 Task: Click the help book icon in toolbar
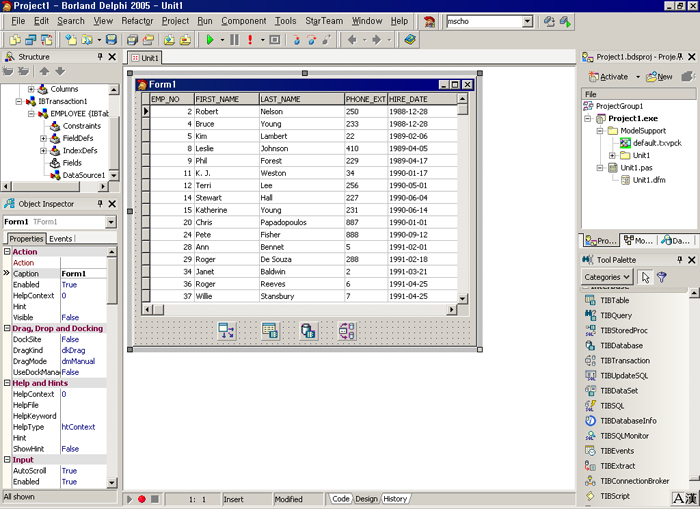409,40
